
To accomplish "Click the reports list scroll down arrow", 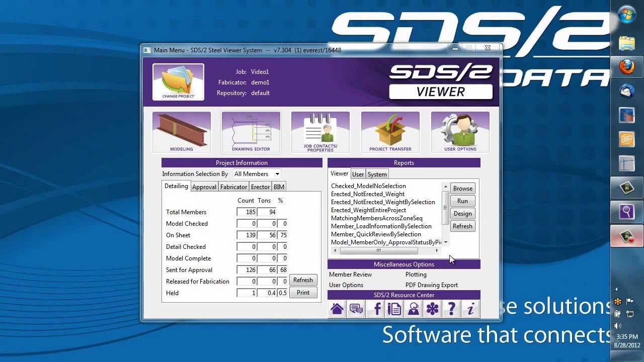I will [445, 243].
